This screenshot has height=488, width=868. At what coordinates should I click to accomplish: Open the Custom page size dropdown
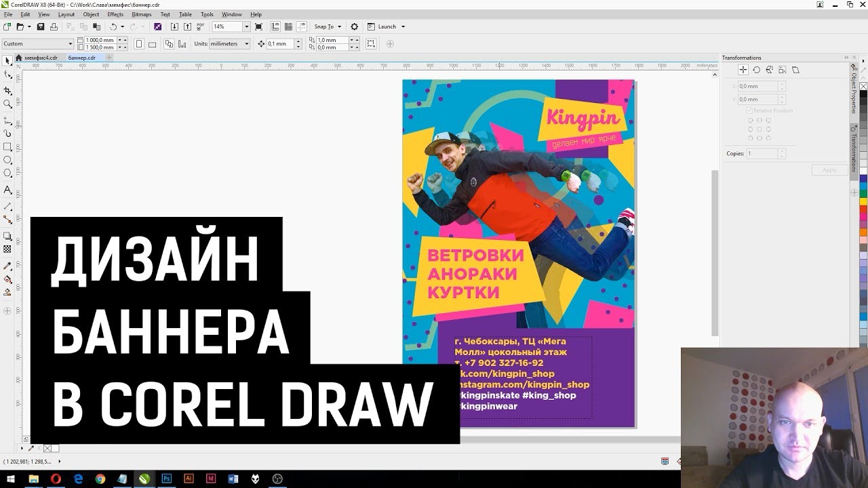(71, 43)
